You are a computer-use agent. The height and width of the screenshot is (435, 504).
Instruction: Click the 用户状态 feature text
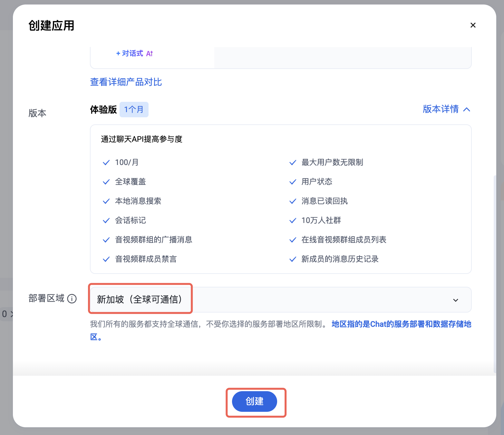point(317,182)
